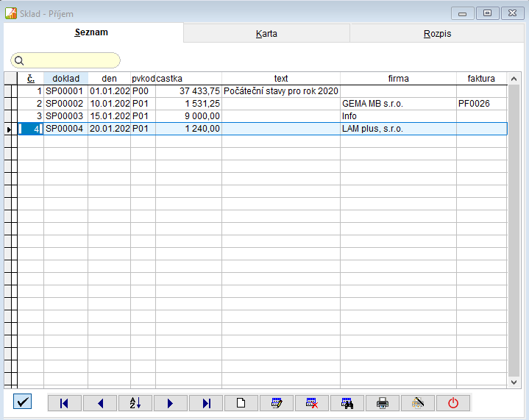Click the LAM plus, s.r.o. cell
The width and height of the screenshot is (529, 420).
[x=398, y=129]
